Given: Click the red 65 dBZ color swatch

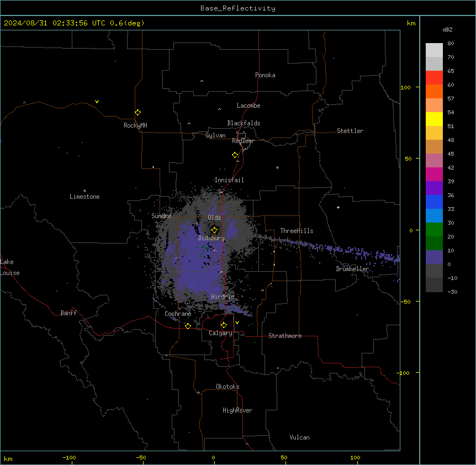Looking at the screenshot, I should 434,77.
